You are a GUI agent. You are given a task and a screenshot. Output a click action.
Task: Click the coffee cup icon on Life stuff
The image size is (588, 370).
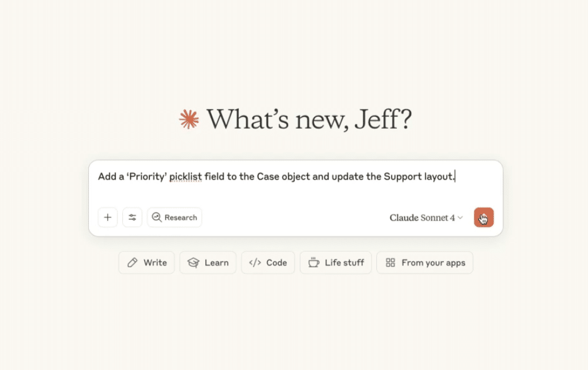[x=314, y=263]
